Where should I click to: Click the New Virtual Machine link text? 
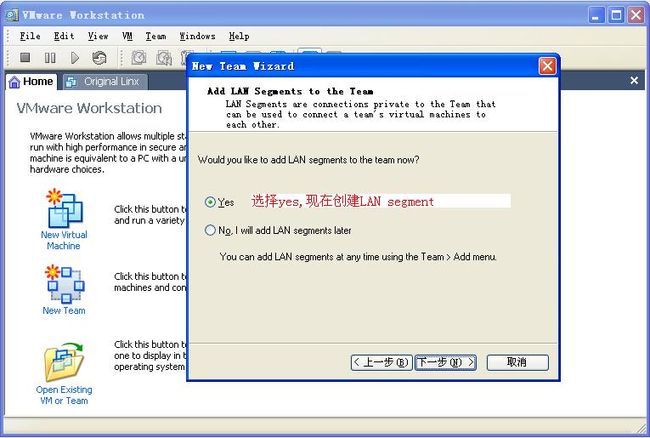coord(64,240)
